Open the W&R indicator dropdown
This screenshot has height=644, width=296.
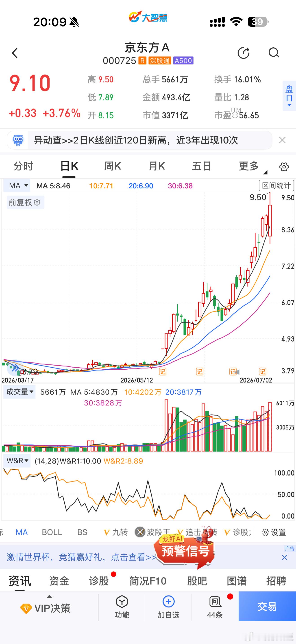coord(17,461)
